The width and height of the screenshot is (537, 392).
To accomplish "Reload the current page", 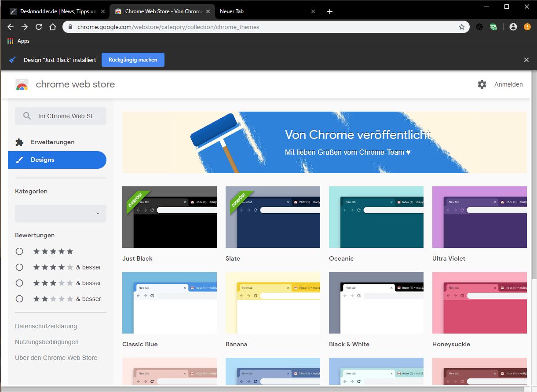I will tap(39, 27).
